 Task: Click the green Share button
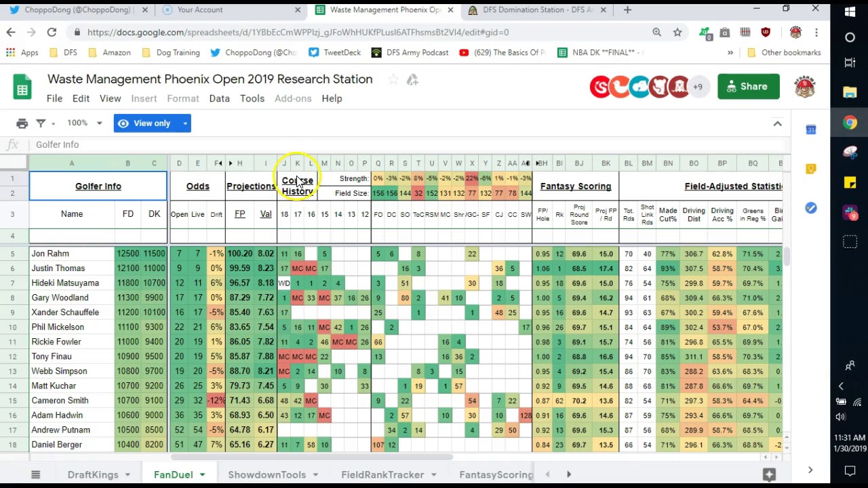(x=748, y=87)
